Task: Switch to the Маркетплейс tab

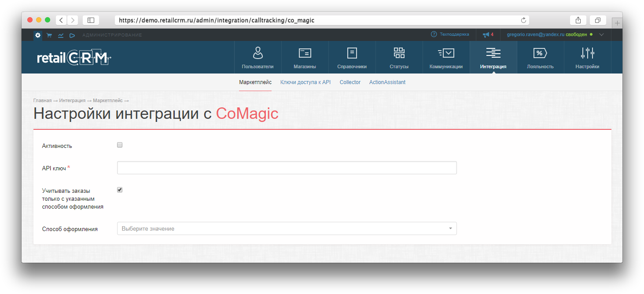Action: 255,82
